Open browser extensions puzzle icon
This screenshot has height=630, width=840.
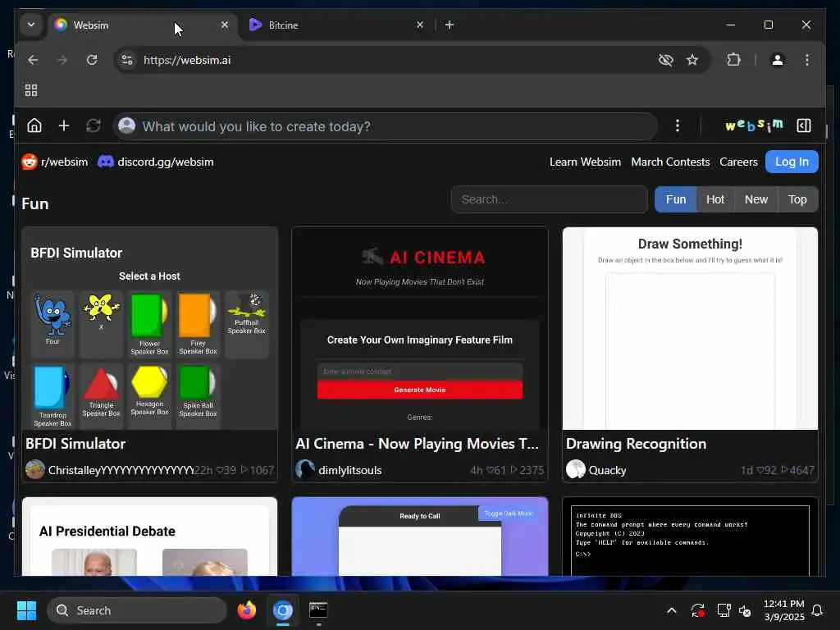tap(733, 60)
